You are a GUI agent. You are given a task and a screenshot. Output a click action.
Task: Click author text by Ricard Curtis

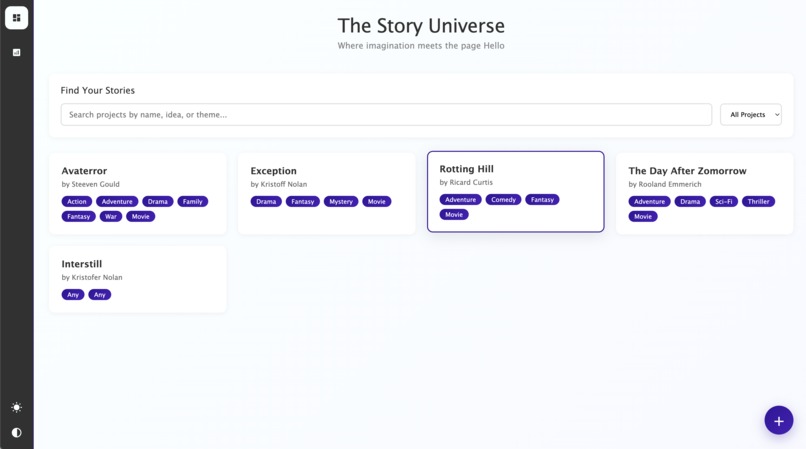pos(466,182)
